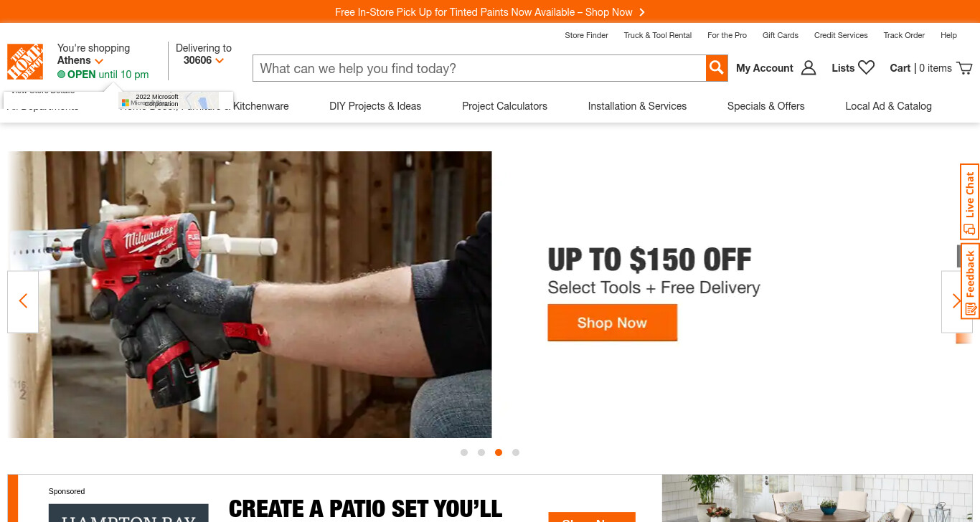
Task: Open the Track Order link
Action: click(x=904, y=35)
